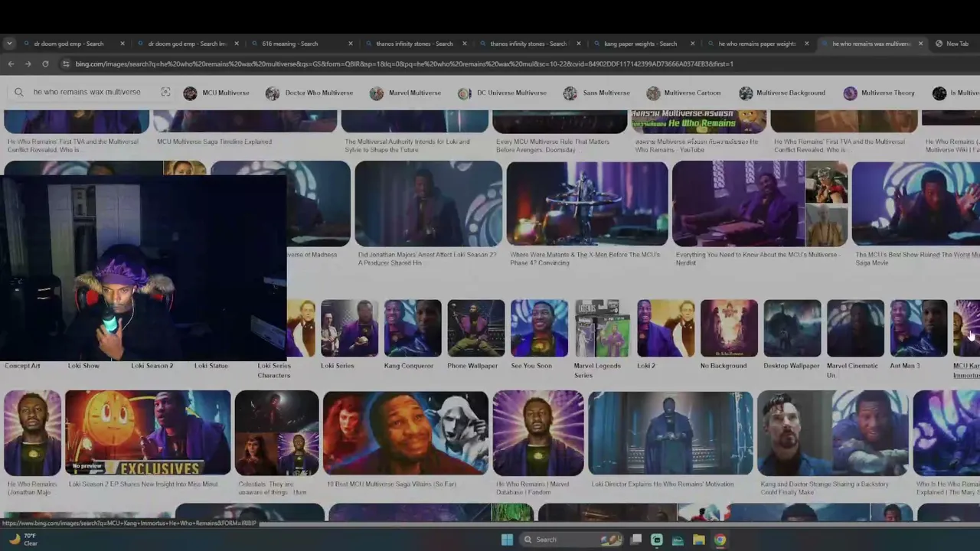This screenshot has width=980, height=551.
Task: Open Task View from the taskbar
Action: [x=635, y=540]
